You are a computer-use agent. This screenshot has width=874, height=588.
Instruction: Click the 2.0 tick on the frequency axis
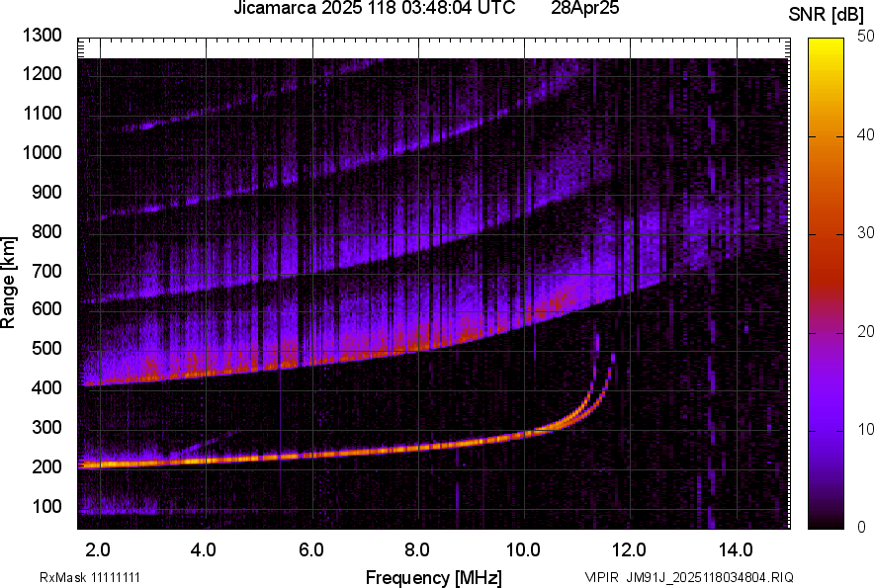click(x=98, y=549)
